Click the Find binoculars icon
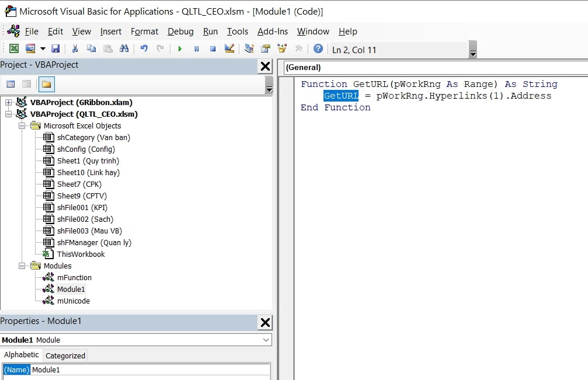 [x=124, y=49]
